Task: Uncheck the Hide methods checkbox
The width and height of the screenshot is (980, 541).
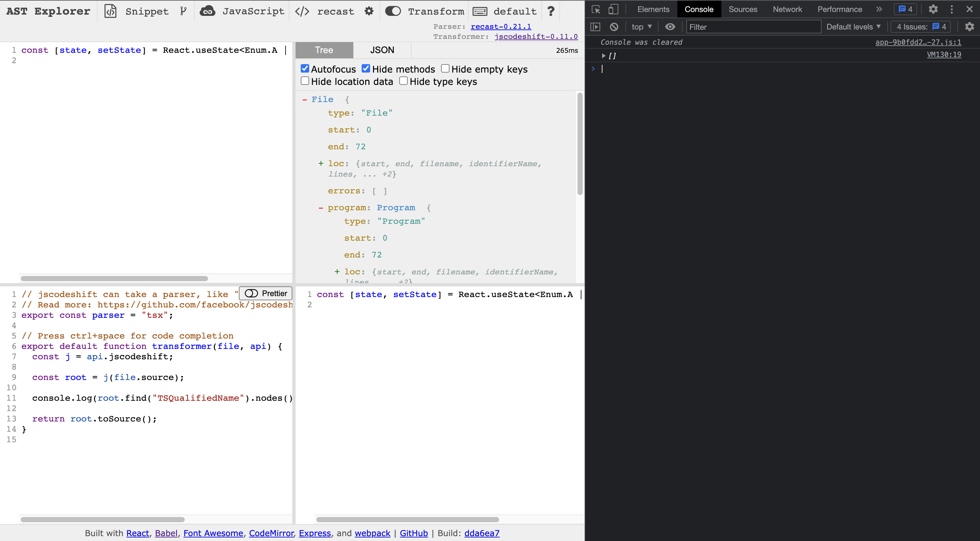Action: click(x=366, y=68)
